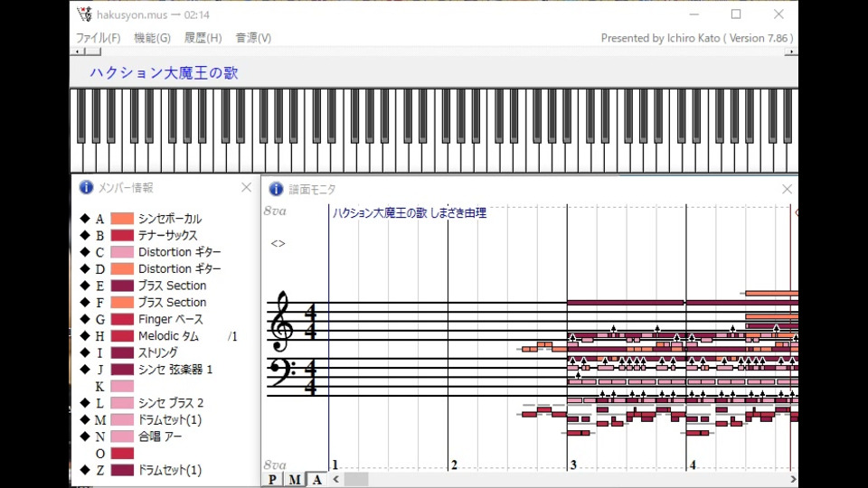868x488 pixels.
Task: Click the ドラムセット(1) label of member Z
Action: pos(169,470)
